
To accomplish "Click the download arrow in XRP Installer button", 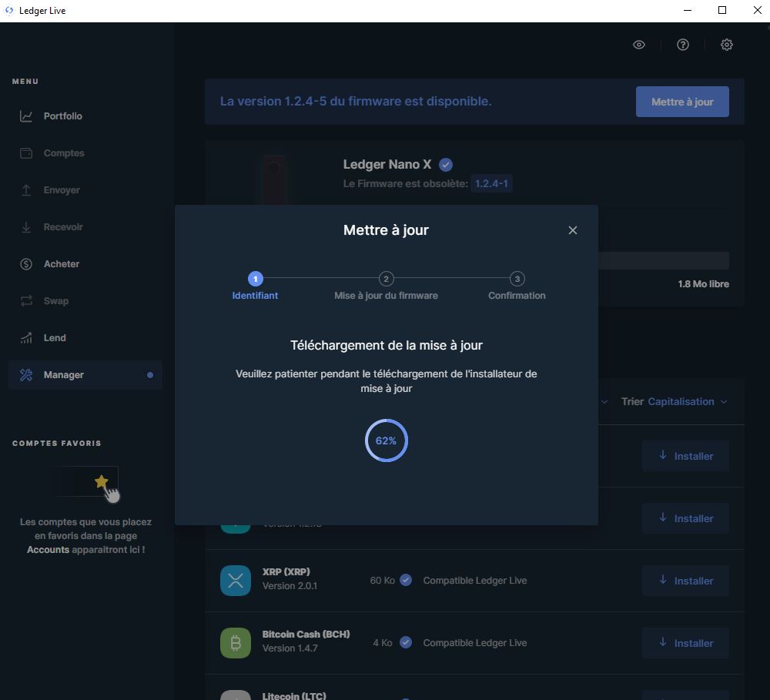I will tap(663, 580).
